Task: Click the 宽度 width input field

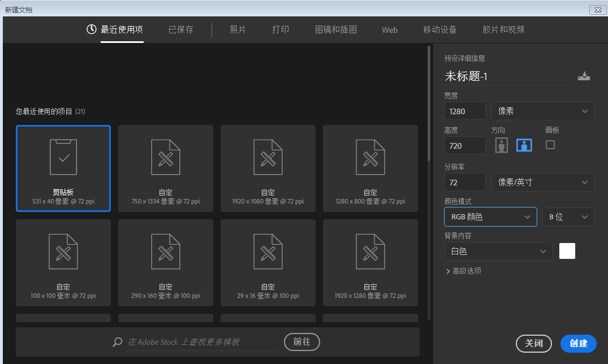Action: pyautogui.click(x=464, y=111)
